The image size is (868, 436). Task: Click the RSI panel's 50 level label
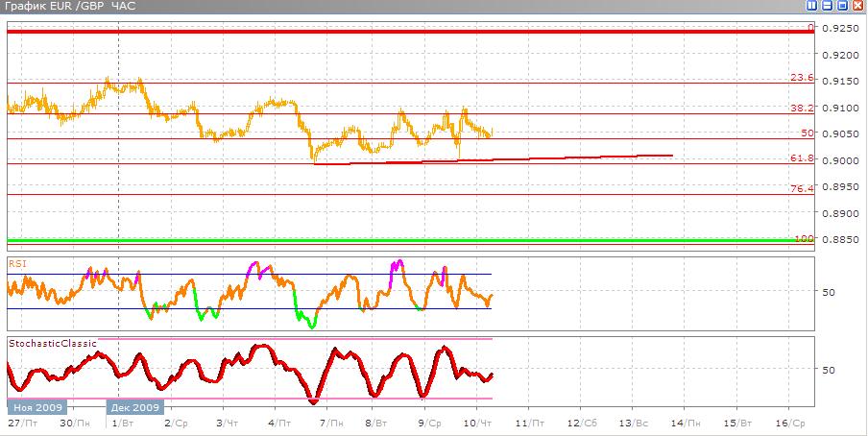click(829, 292)
